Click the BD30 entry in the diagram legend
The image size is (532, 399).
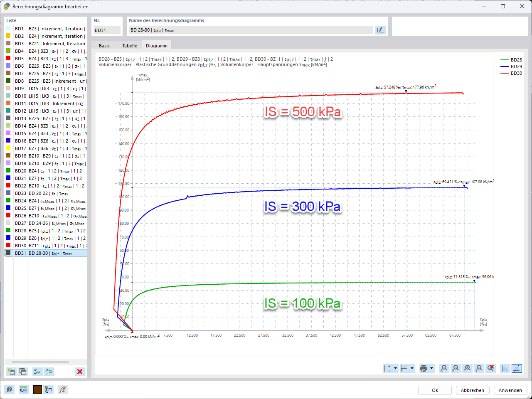[x=511, y=73]
